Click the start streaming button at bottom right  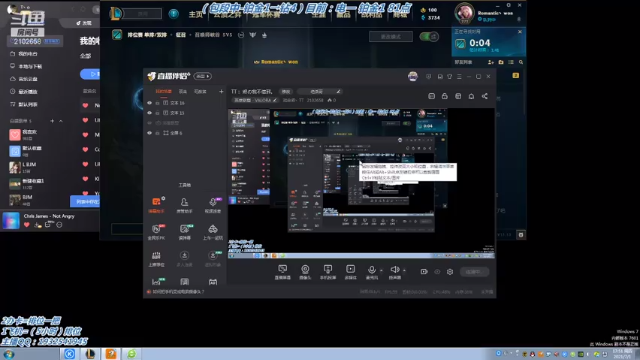click(x=474, y=272)
